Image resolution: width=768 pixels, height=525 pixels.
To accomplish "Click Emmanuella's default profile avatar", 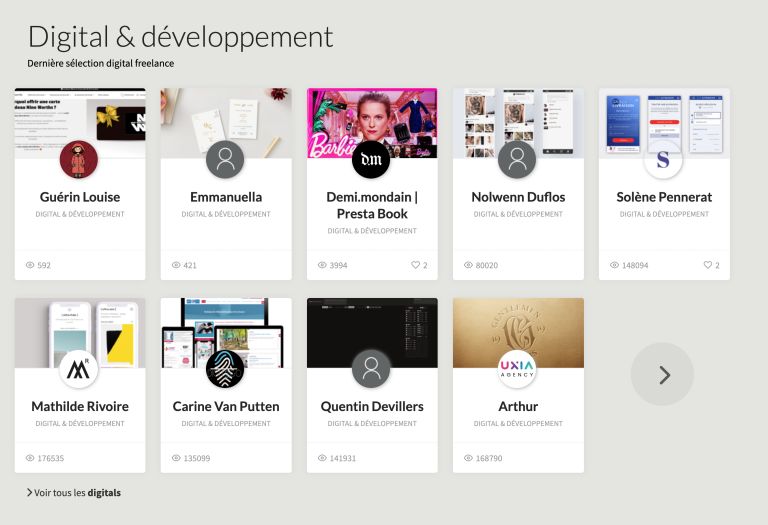I will tap(225, 160).
